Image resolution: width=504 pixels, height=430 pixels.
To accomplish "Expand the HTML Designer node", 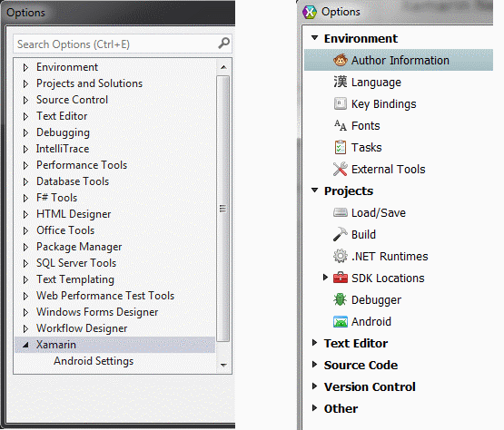I will click(x=25, y=214).
